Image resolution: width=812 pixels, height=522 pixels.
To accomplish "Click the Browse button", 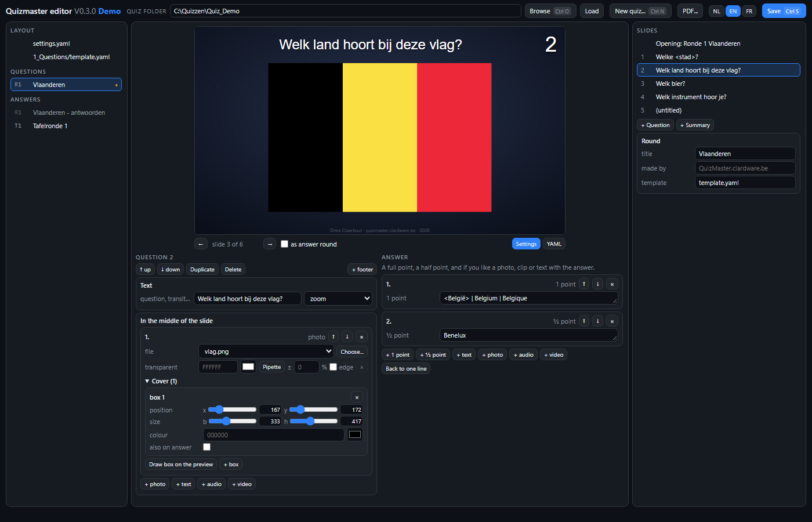I will [550, 11].
